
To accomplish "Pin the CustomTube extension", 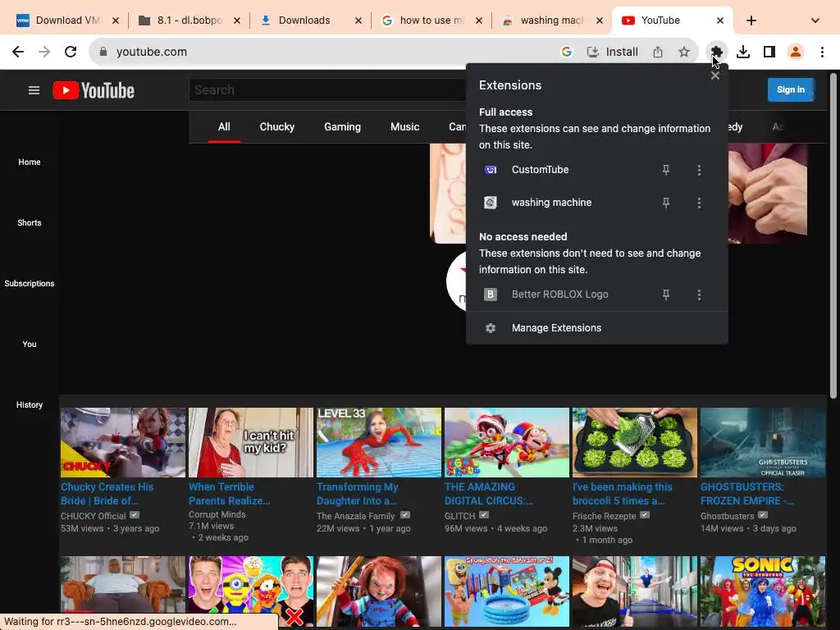I will tap(666, 170).
